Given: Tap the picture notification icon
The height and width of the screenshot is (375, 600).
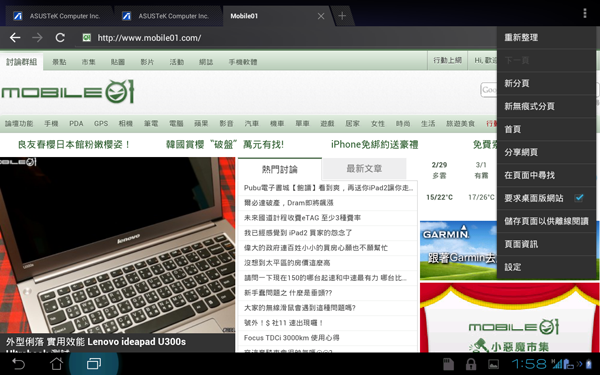Looking at the screenshot, I should [x=493, y=364].
